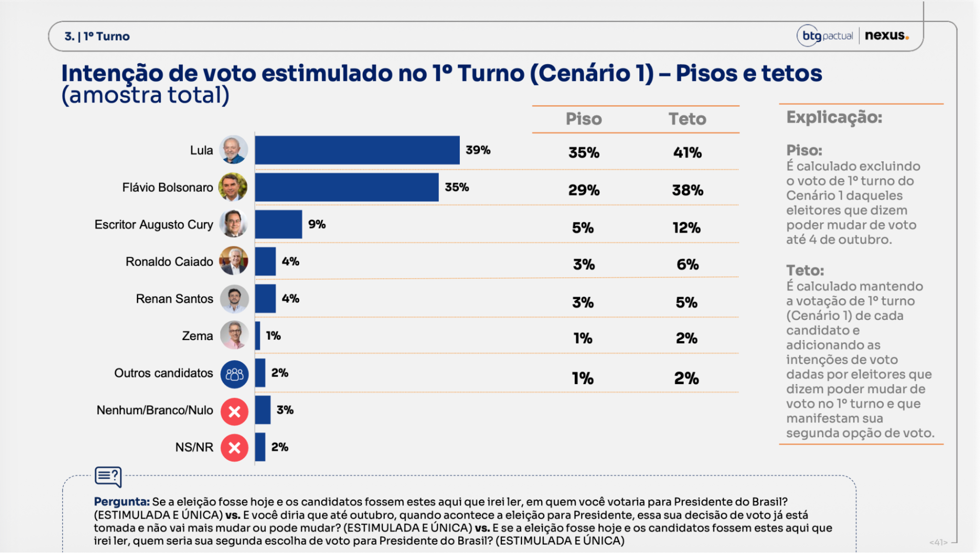Viewport: 980px width, 553px height.
Task: Select Flávio Bolsonaro's avatar image
Action: 233,187
